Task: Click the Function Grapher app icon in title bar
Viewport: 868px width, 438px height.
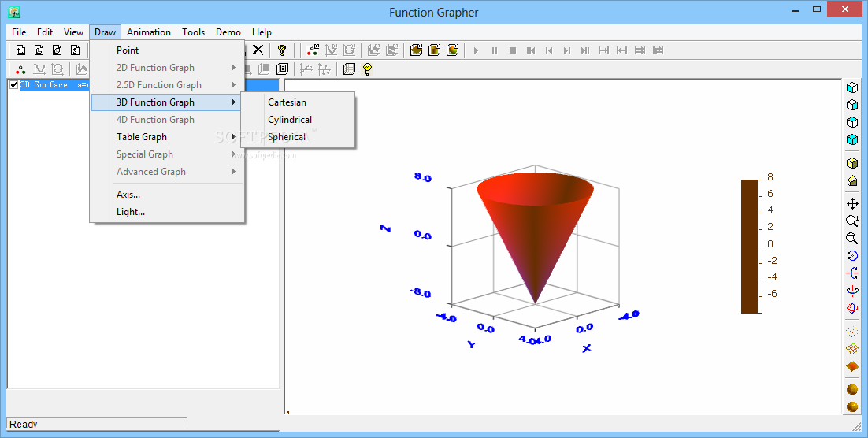Action: pyautogui.click(x=14, y=12)
